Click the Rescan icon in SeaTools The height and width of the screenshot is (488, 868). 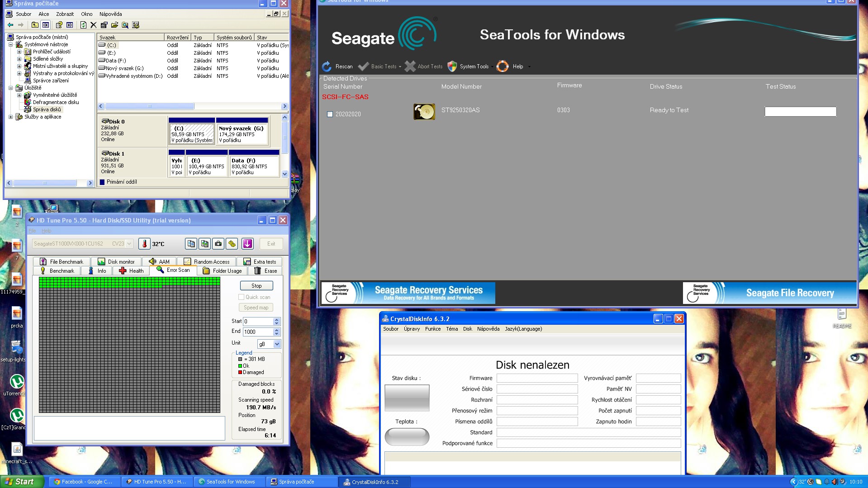(x=327, y=66)
